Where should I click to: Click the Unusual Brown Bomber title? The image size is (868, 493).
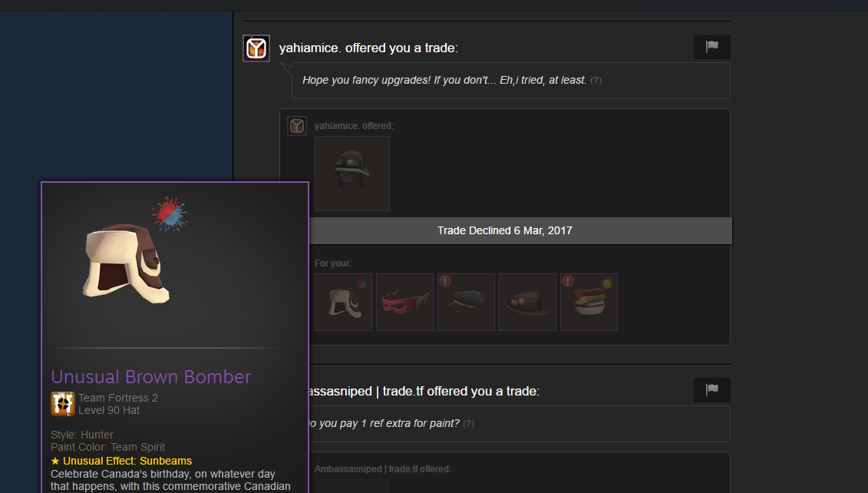click(150, 377)
